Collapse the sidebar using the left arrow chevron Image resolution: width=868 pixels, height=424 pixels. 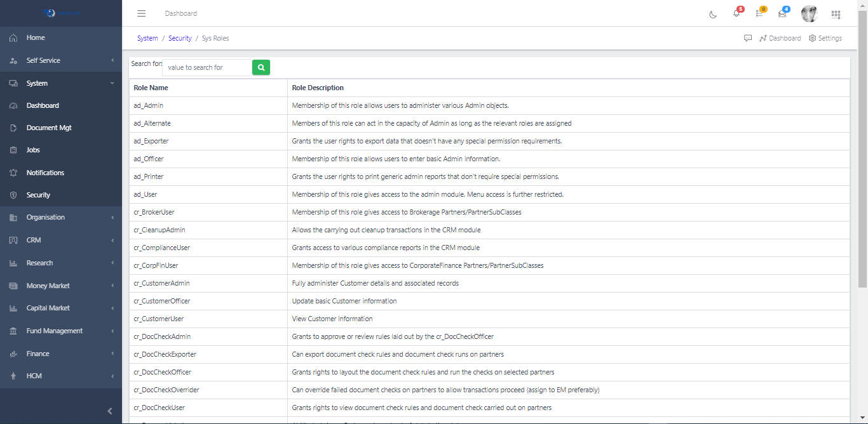pos(109,411)
